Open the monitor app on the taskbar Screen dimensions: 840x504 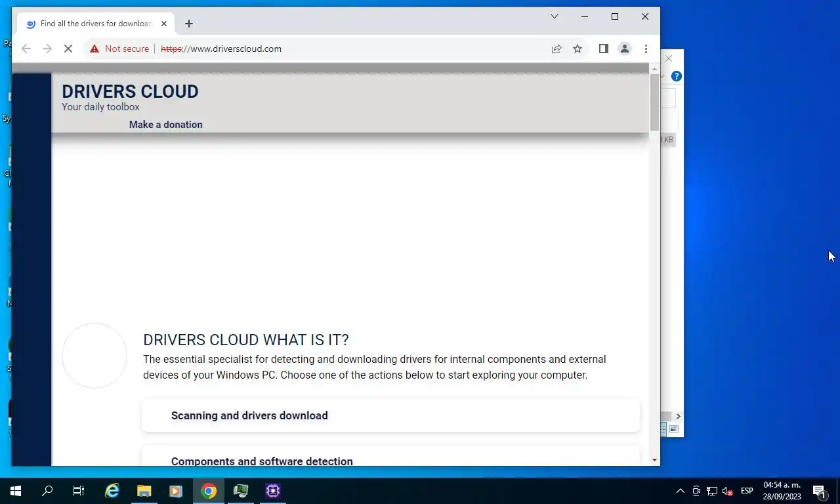click(x=241, y=491)
